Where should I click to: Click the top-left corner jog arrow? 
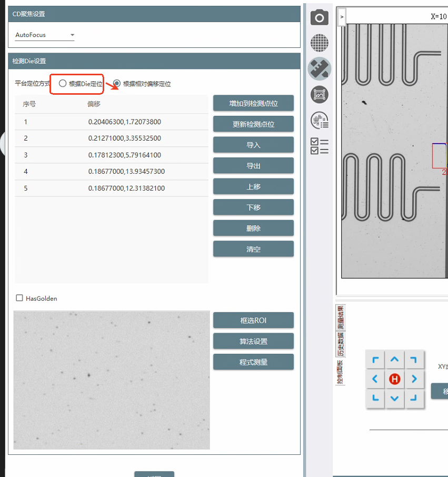point(375,360)
